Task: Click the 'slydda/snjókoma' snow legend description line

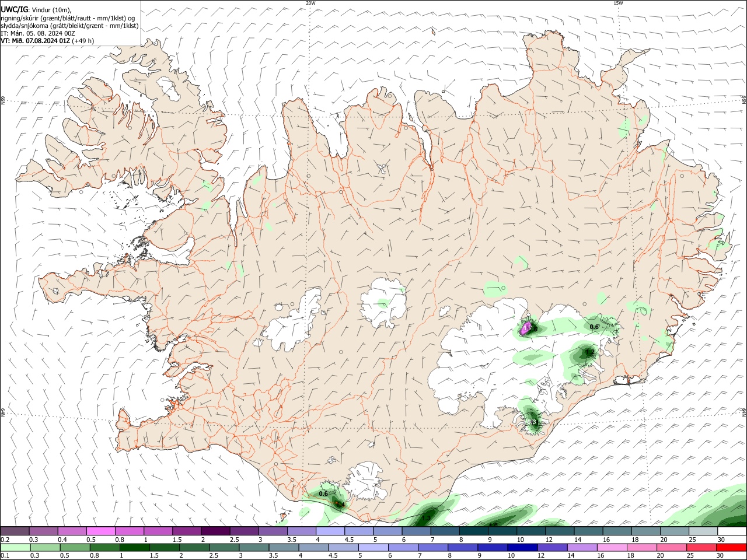Action: click(x=69, y=26)
